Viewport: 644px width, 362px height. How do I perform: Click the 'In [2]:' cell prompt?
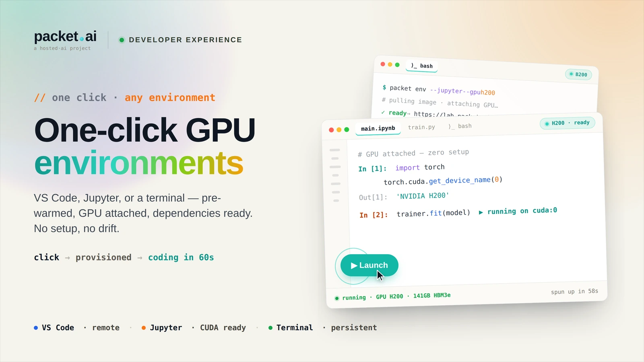pyautogui.click(x=374, y=215)
